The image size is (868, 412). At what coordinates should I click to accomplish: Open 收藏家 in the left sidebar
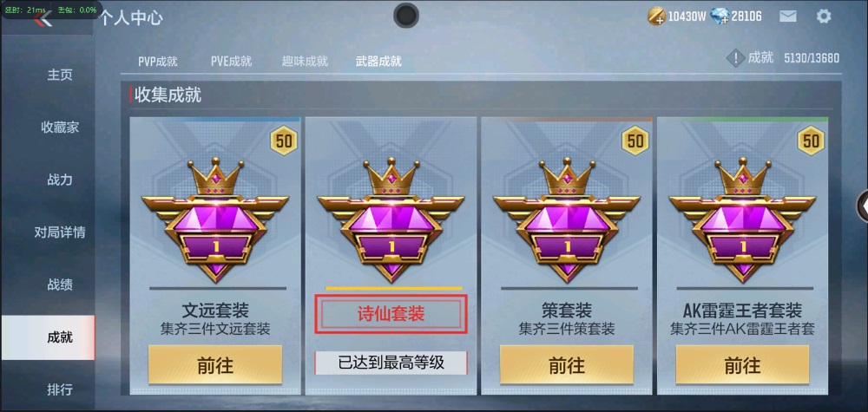pyautogui.click(x=60, y=128)
